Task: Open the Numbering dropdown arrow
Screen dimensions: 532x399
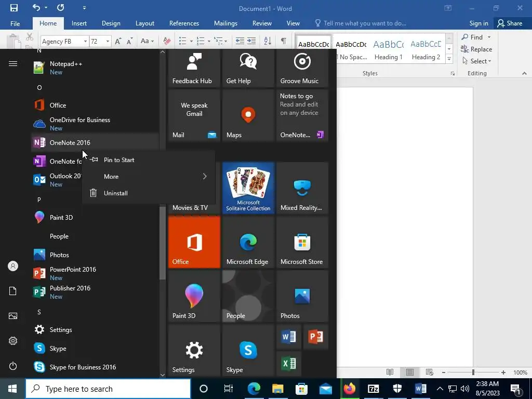Action: pos(209,42)
